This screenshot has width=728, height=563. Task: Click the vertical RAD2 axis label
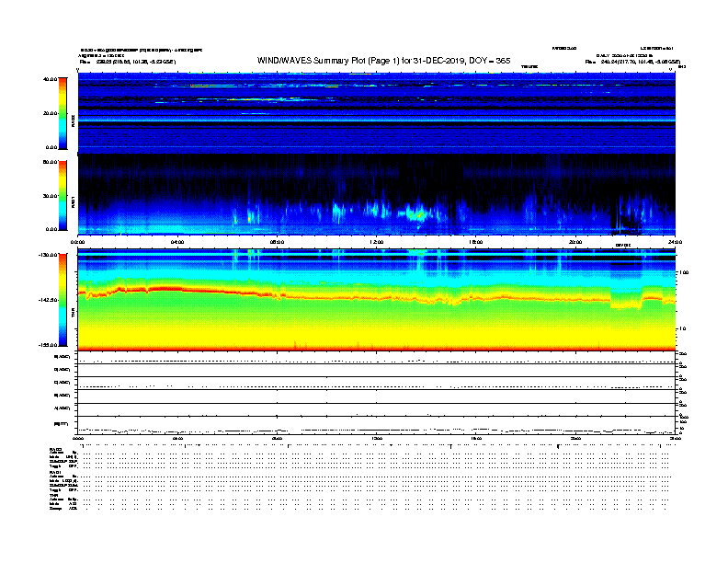pos(73,121)
